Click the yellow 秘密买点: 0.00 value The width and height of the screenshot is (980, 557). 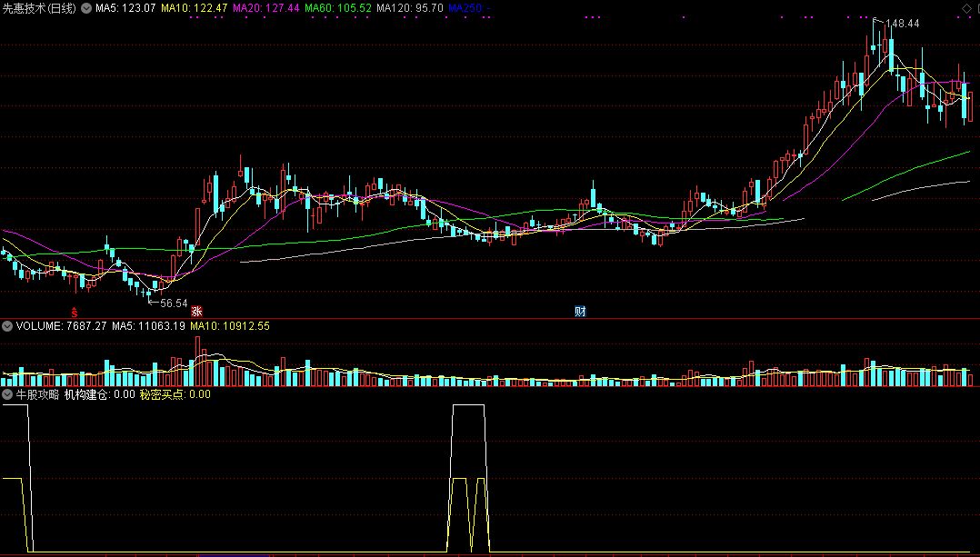(175, 394)
